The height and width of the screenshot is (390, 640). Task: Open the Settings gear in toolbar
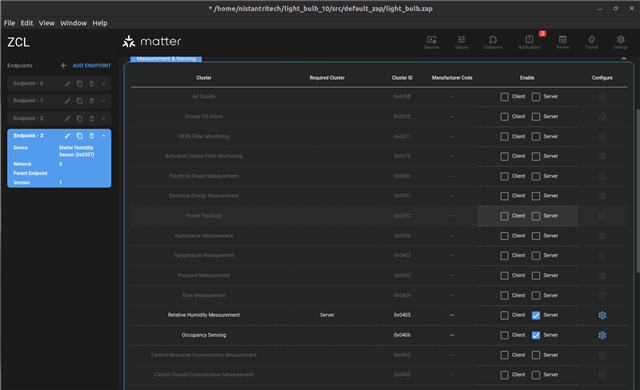620,40
